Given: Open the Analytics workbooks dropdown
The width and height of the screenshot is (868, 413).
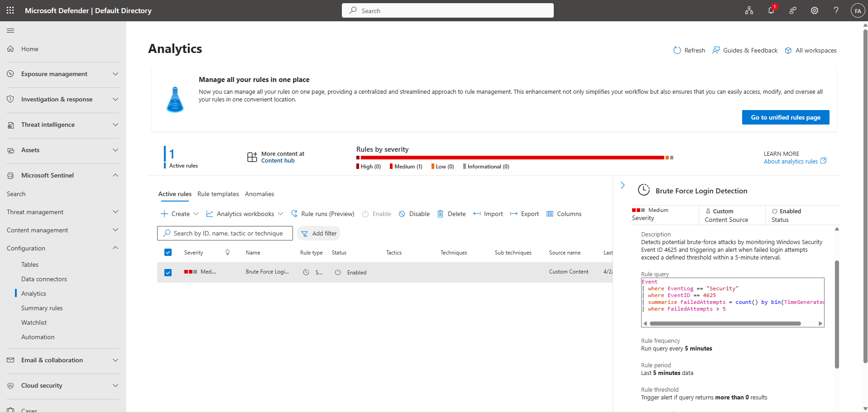Looking at the screenshot, I should pos(245,214).
